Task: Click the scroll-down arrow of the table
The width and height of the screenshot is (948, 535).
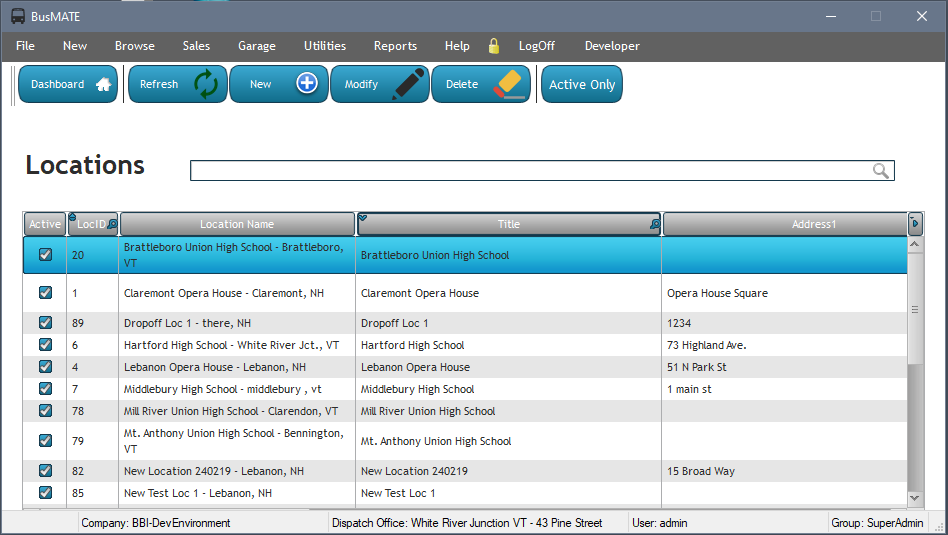Action: point(915,497)
